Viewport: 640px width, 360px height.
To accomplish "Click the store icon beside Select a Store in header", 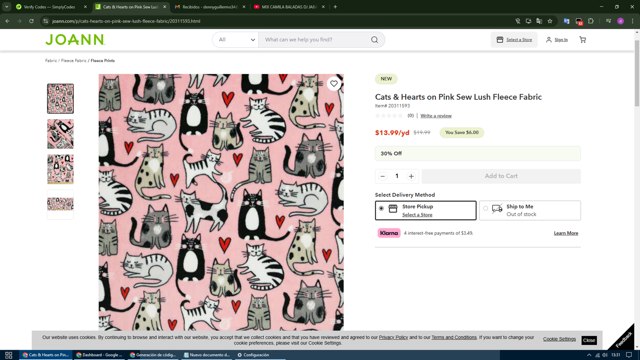I will click(x=500, y=40).
